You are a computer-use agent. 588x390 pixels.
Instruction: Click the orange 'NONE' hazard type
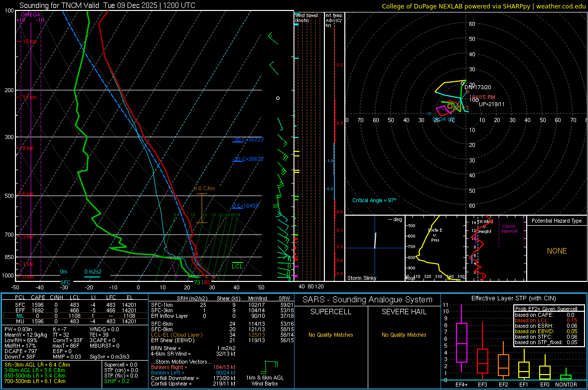pos(557,251)
